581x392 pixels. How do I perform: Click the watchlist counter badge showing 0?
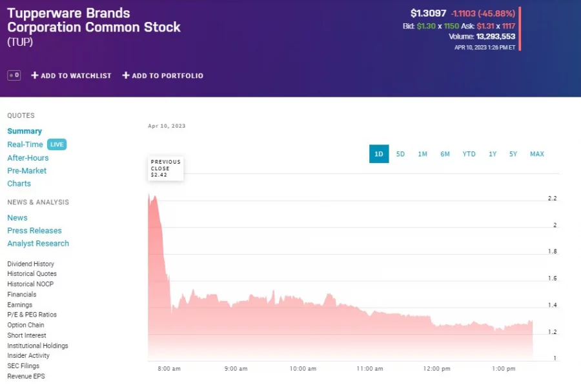14,75
